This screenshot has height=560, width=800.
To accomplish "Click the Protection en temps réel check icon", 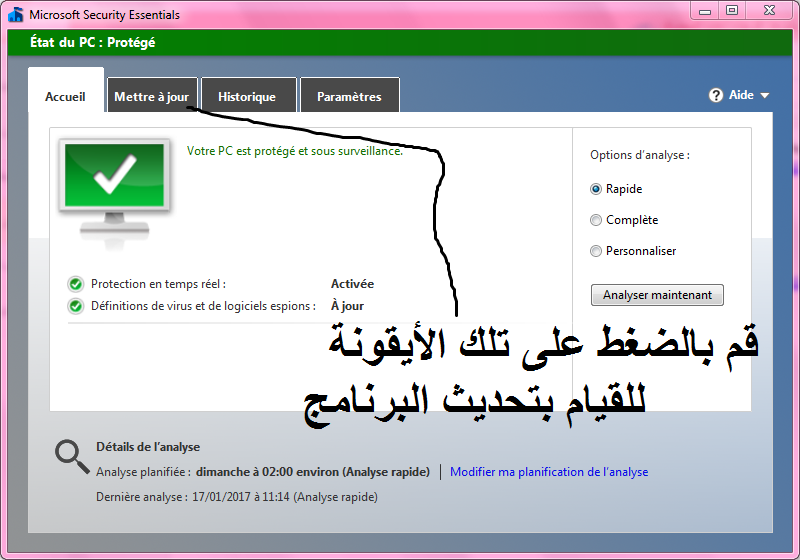I will coord(76,284).
